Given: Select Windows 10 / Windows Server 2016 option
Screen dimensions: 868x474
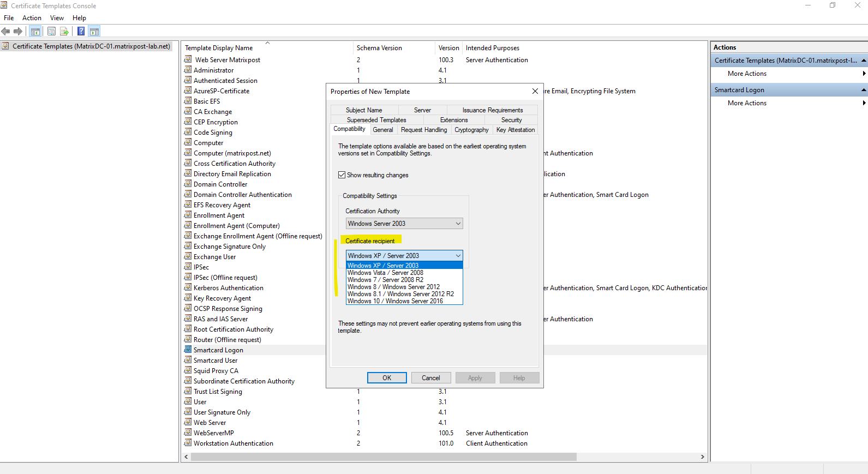Looking at the screenshot, I should coord(404,301).
